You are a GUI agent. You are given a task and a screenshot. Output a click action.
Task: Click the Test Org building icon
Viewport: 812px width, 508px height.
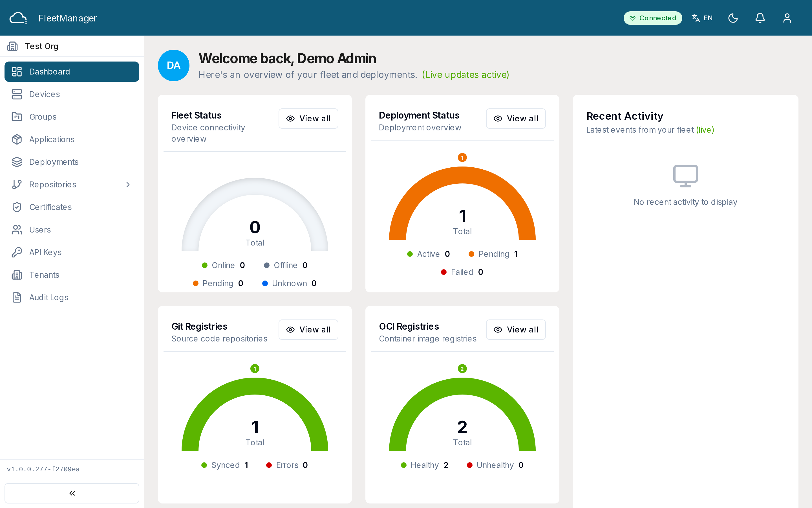(x=12, y=46)
